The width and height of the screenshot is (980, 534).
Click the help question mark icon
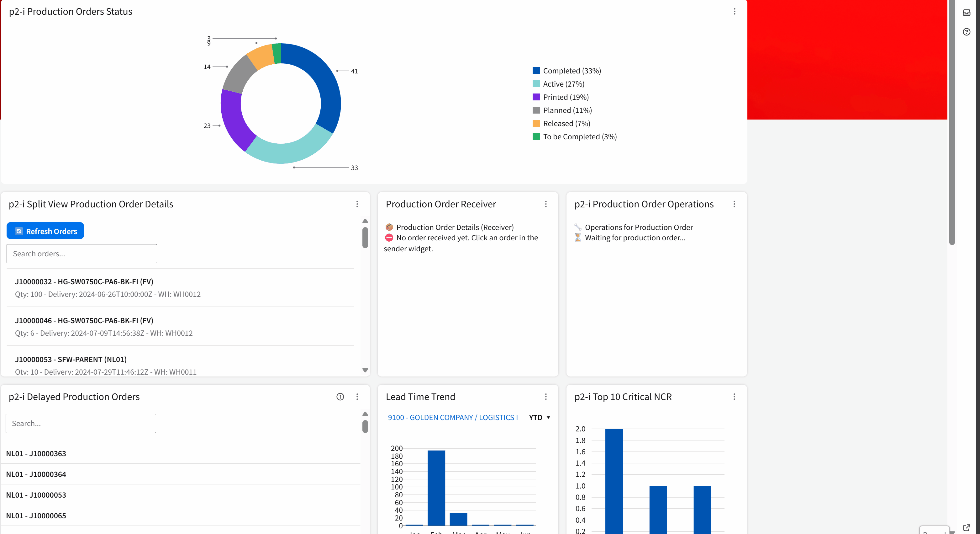(966, 32)
